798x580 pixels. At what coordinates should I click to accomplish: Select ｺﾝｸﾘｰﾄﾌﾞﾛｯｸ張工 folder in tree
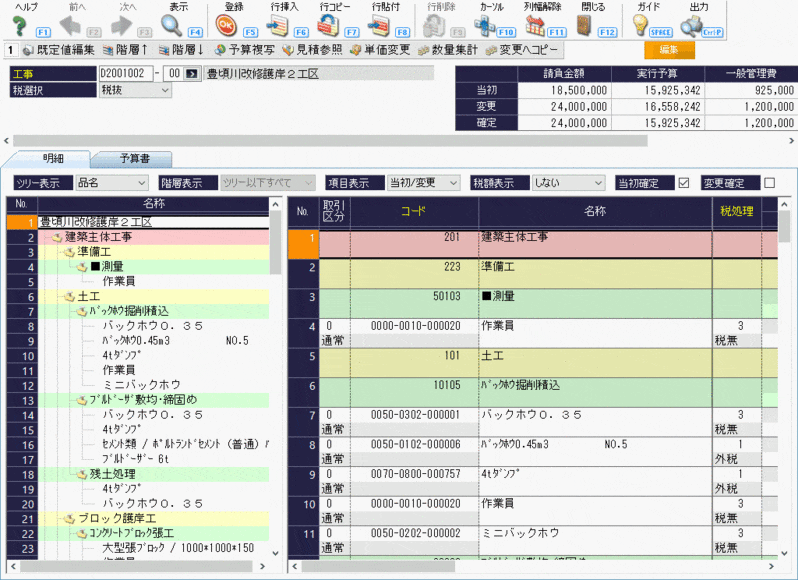[x=131, y=533]
